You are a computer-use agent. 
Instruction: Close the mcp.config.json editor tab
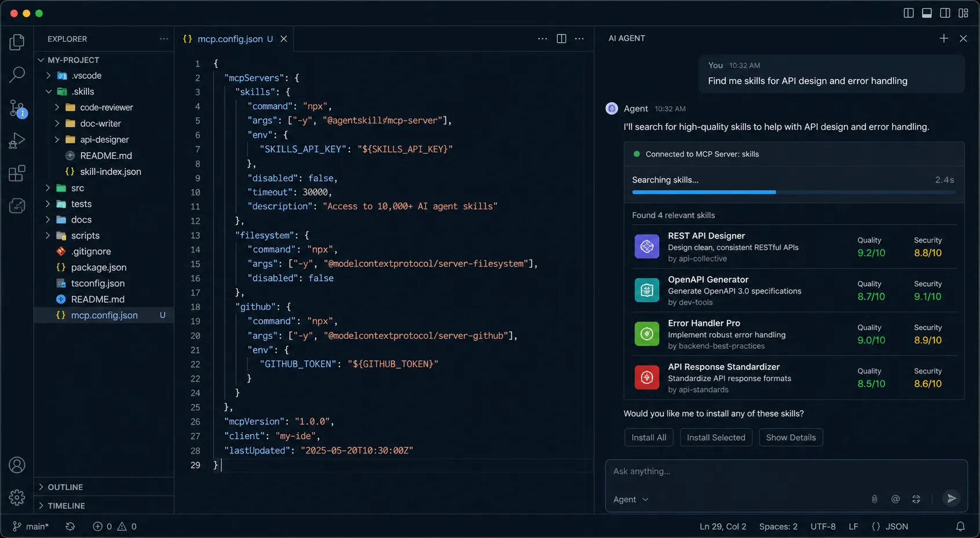coord(284,39)
